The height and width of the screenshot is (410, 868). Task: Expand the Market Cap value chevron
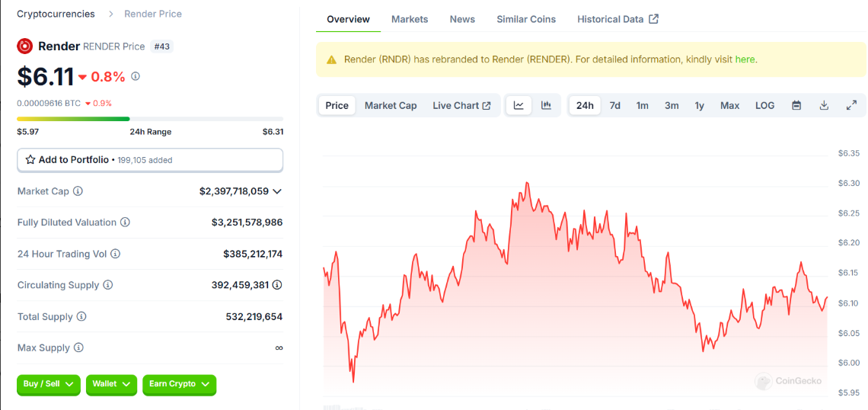click(277, 191)
